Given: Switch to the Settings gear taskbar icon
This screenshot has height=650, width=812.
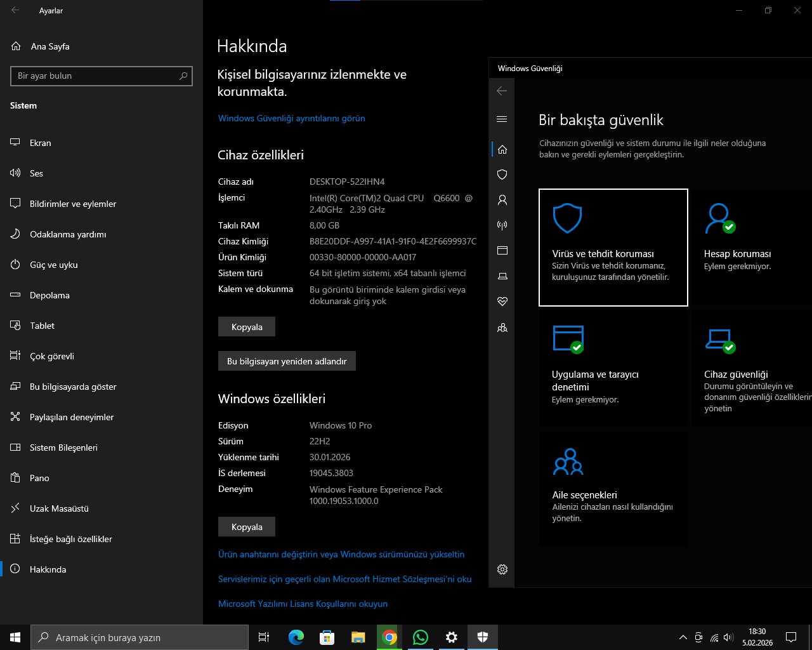Looking at the screenshot, I should pos(452,637).
